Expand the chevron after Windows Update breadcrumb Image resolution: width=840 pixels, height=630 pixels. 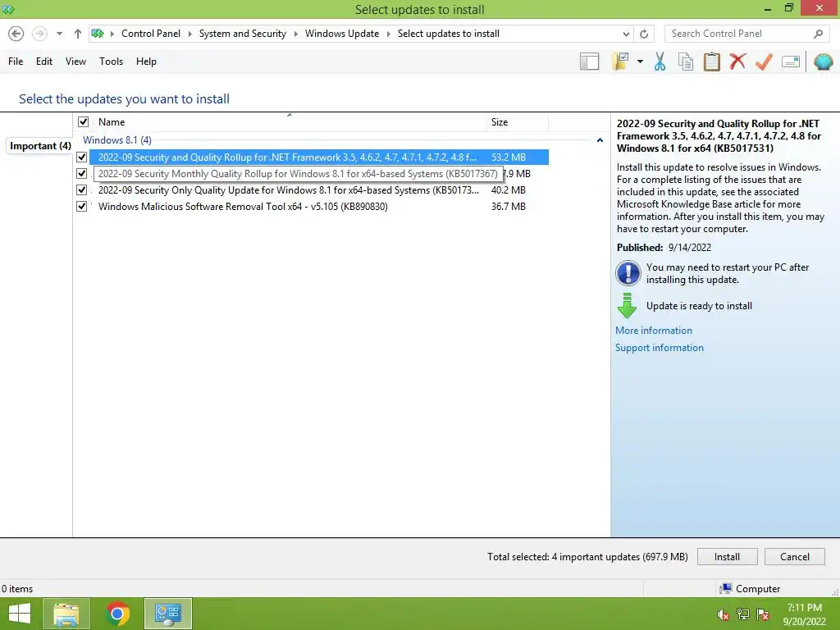388,34
